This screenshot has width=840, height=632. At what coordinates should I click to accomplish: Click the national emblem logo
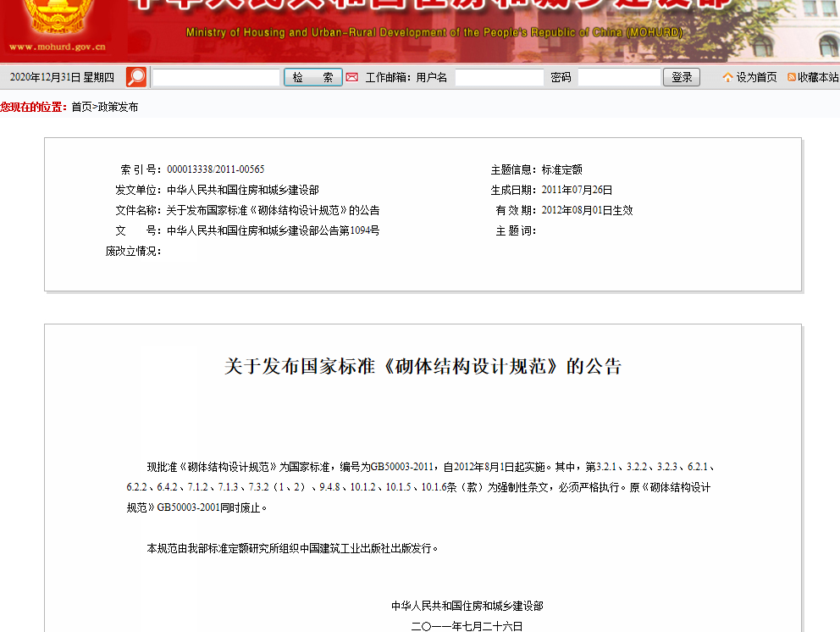click(58, 16)
